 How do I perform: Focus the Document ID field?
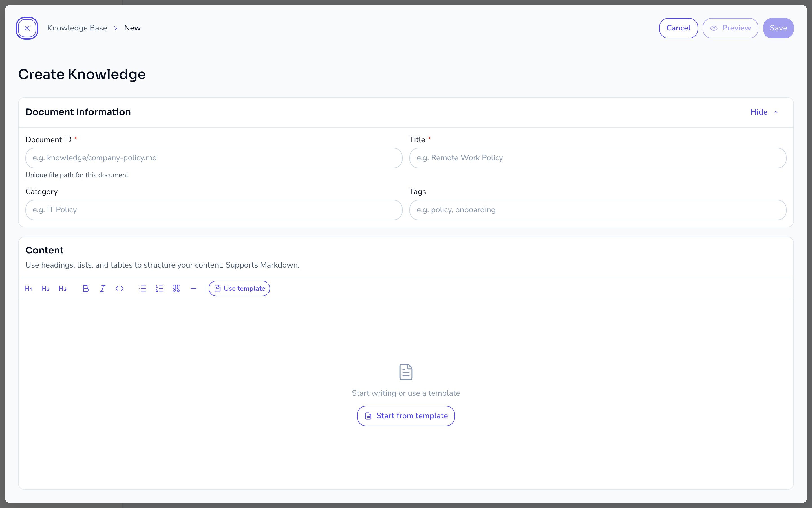click(x=214, y=158)
